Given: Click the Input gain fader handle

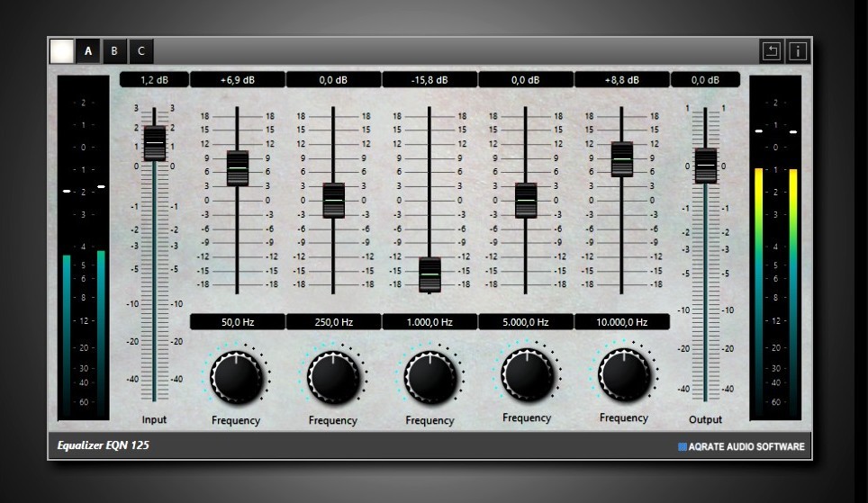Looking at the screenshot, I should click(155, 143).
